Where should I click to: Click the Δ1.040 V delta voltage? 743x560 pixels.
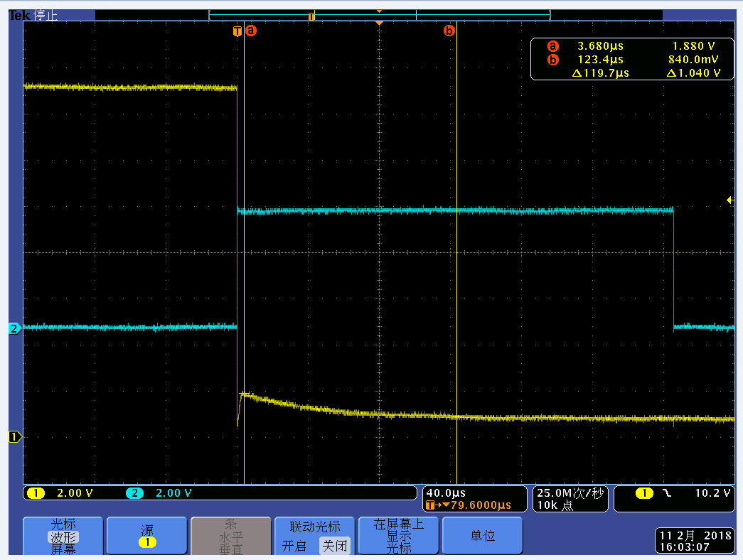(693, 73)
